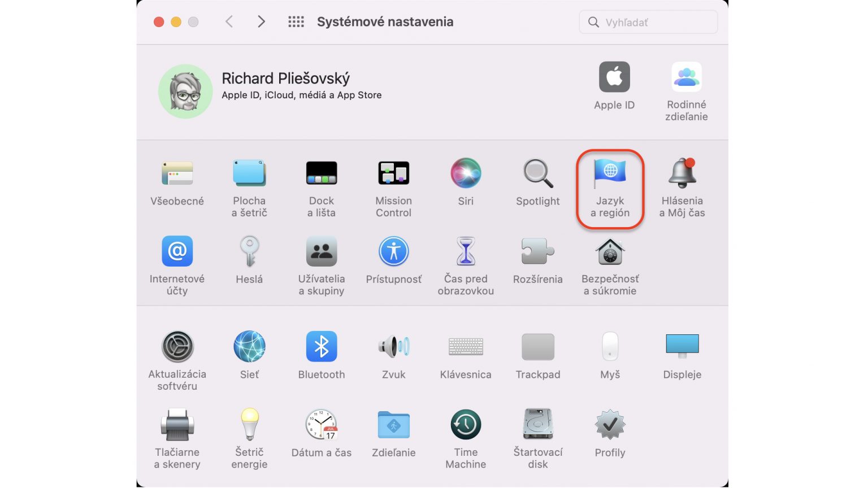Open Rozšírenia puzzle icon
Screen dimensions: 868x488
coord(538,251)
